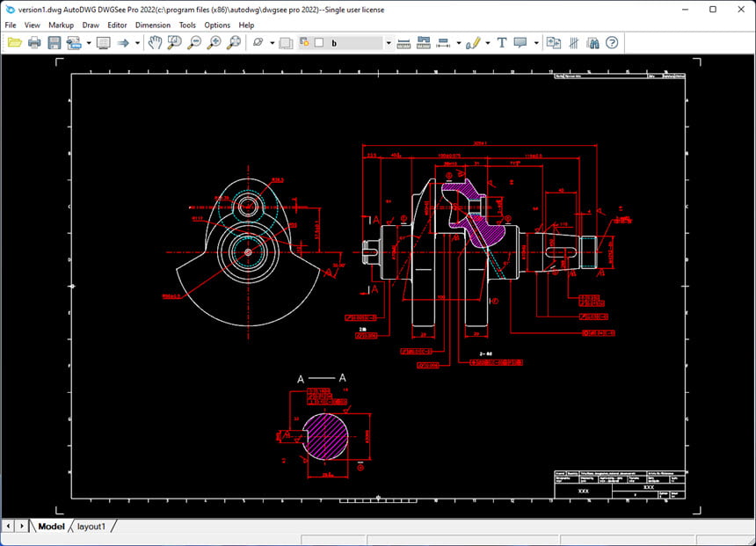This screenshot has height=546, width=756.
Task: Click the layers stack icon
Action: 286,43
